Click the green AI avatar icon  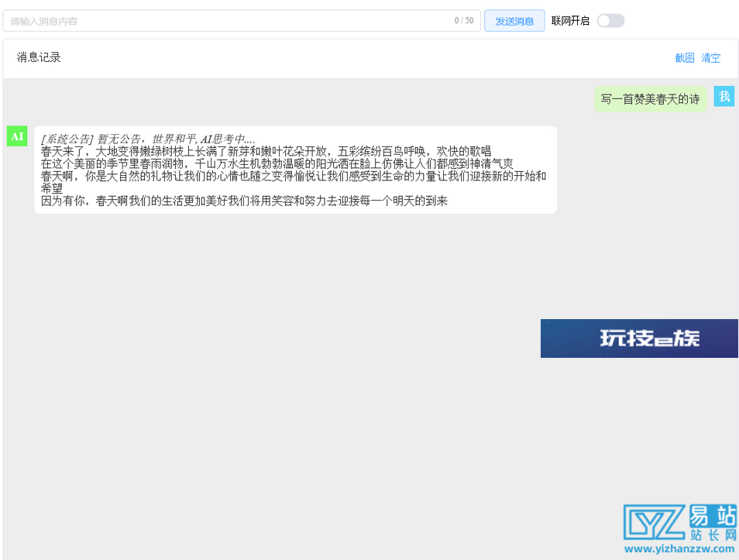(x=17, y=136)
